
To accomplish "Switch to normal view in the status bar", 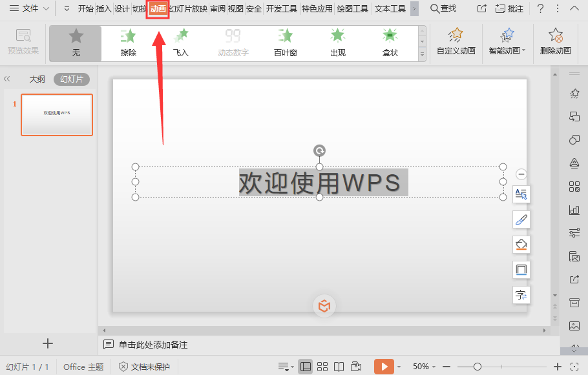I will point(305,367).
